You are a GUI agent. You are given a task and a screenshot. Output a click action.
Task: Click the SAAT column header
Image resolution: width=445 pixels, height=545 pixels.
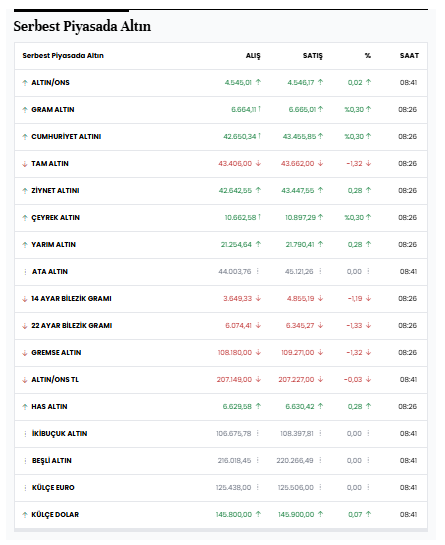coord(409,56)
